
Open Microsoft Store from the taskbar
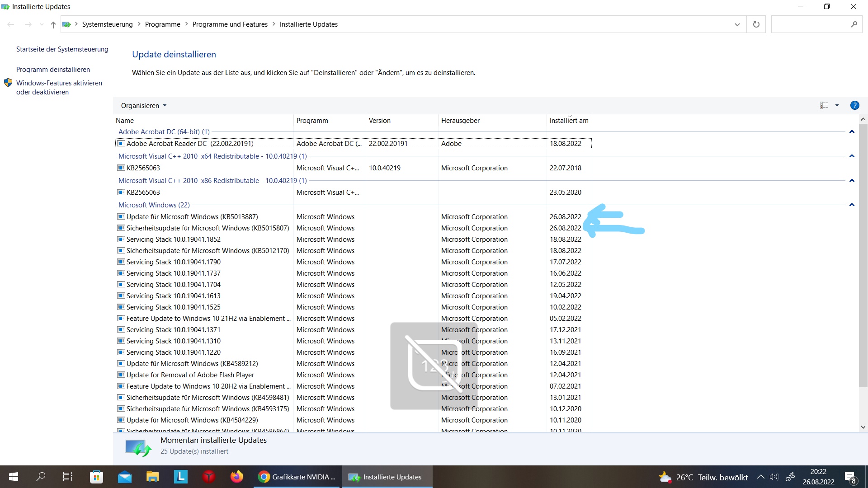(x=96, y=477)
